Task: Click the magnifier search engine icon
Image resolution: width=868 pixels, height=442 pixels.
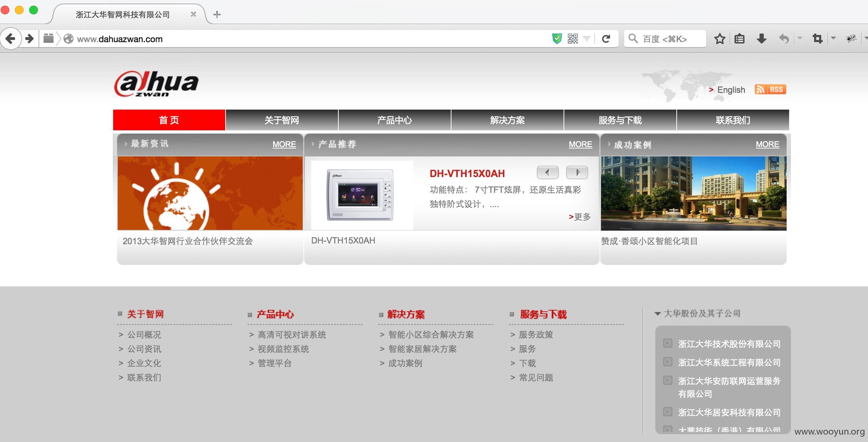Action: tap(633, 39)
